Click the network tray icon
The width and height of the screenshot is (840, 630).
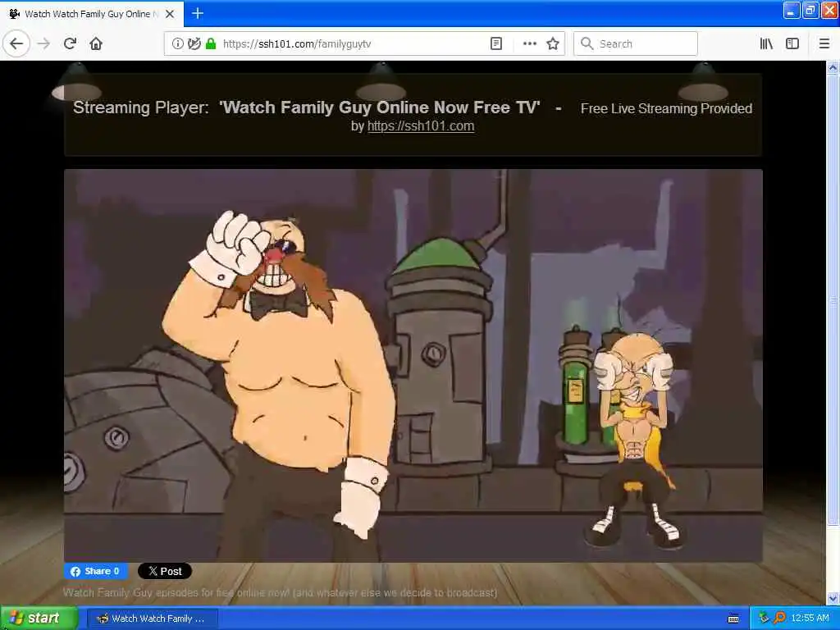point(764,619)
